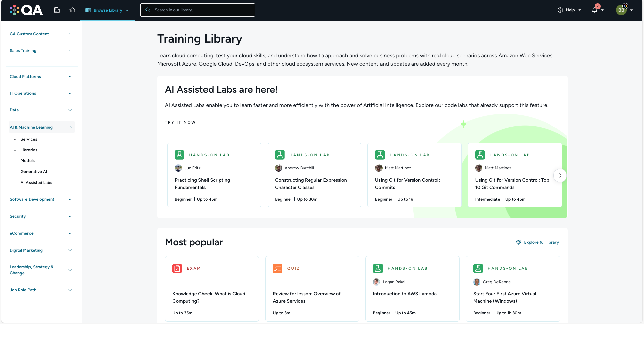
Task: Expand Leadership, Strategy & Change category
Action: point(41,270)
